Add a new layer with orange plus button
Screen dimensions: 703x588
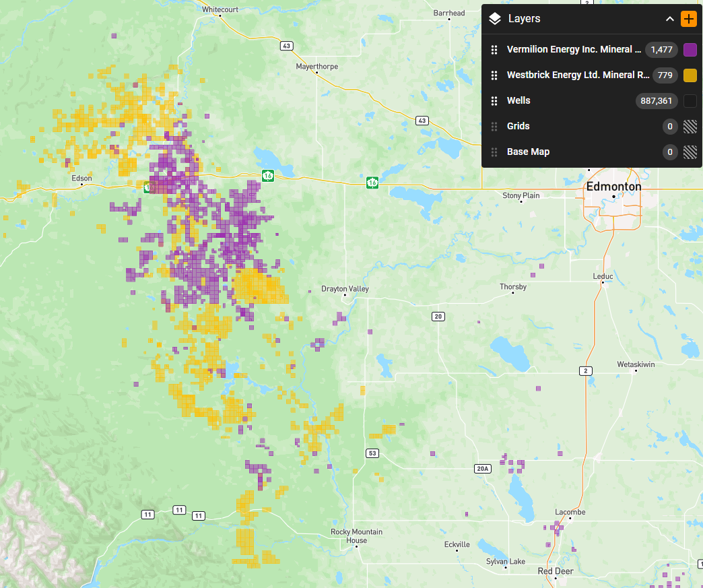689,19
